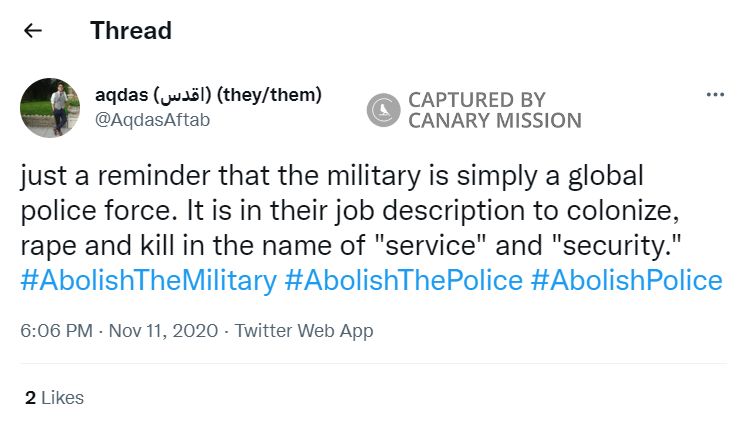Open the tweet's more options ellipsis
The height and width of the screenshot is (429, 744).
[714, 95]
